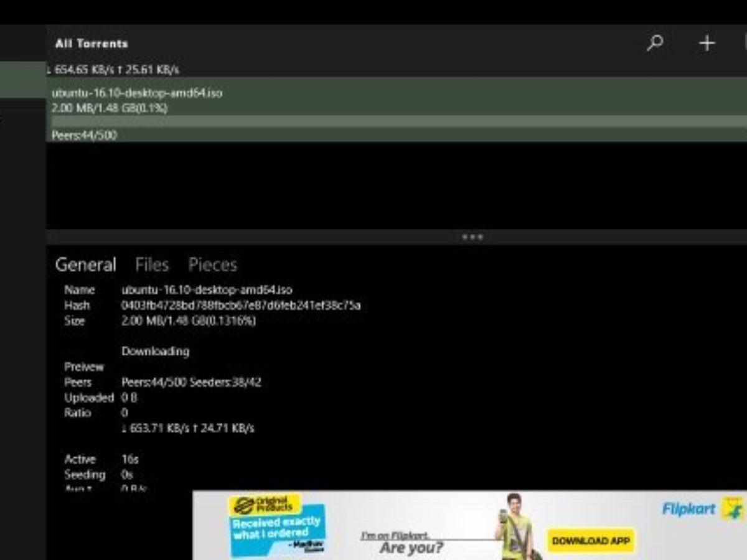The image size is (747, 560).
Task: Click the Received exactly what I ordered badge
Action: [x=278, y=528]
